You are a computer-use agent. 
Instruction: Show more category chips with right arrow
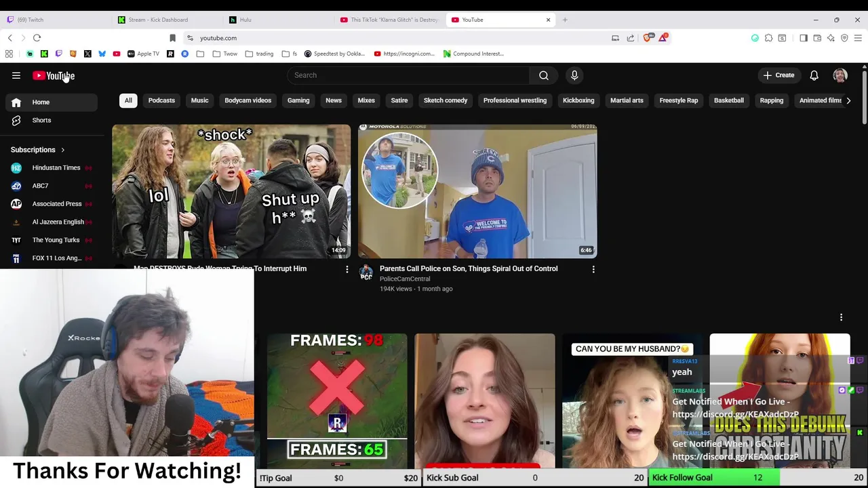(x=848, y=100)
